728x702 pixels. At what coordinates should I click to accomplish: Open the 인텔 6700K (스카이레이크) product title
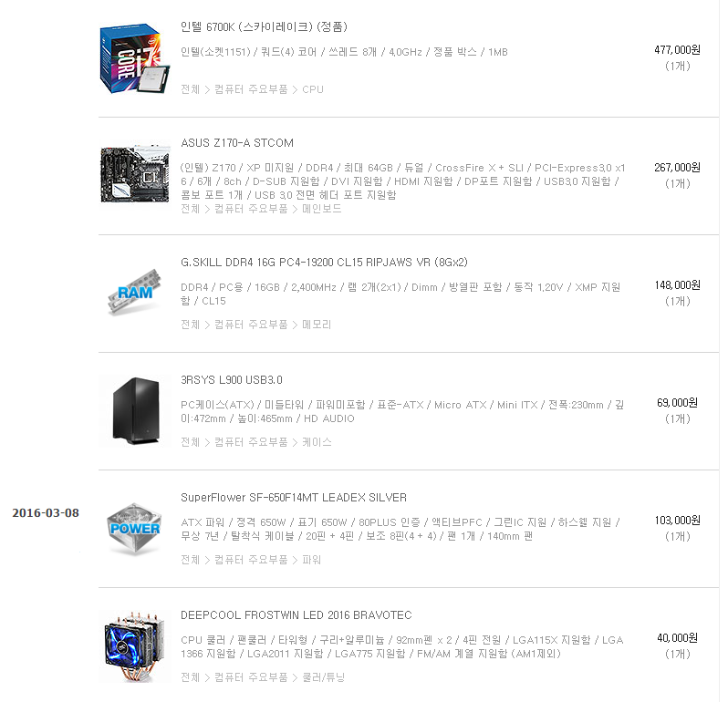[265, 27]
